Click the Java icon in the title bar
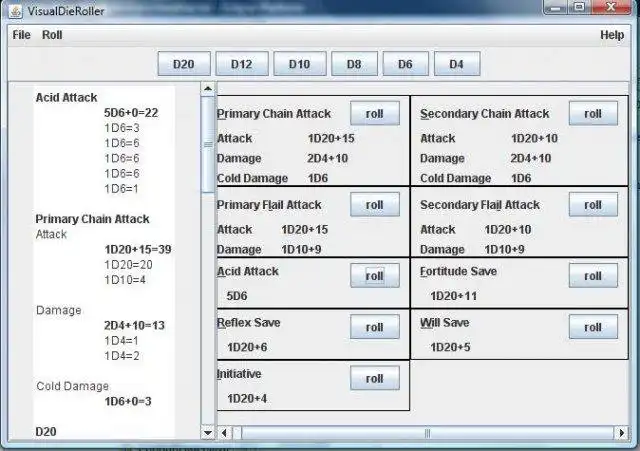The height and width of the screenshot is (451, 640). pyautogui.click(x=16, y=11)
